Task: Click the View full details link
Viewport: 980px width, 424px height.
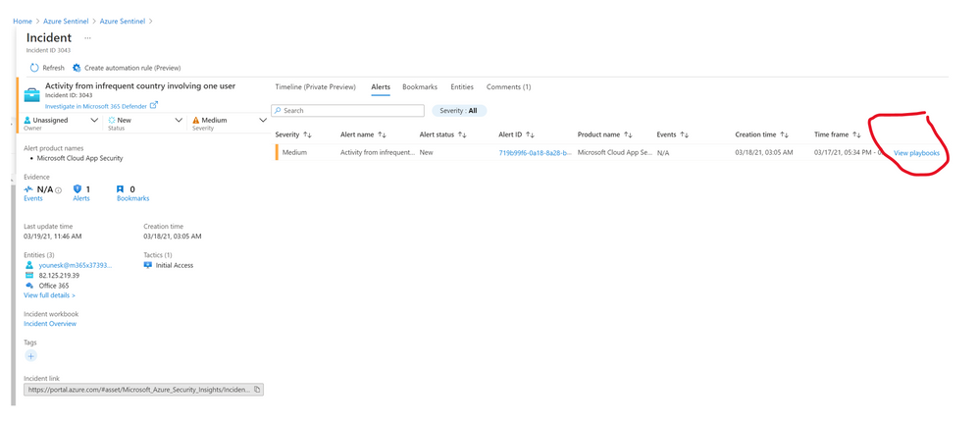Action: click(49, 295)
